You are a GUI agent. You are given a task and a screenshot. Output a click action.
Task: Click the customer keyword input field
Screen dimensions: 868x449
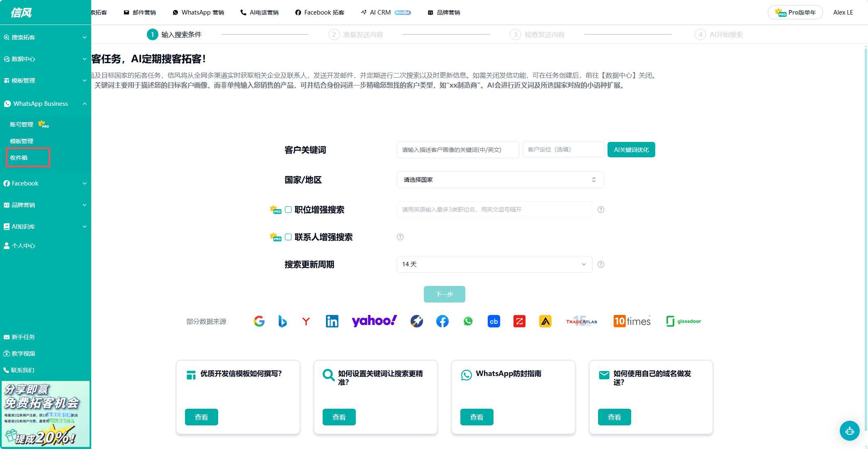[457, 150]
